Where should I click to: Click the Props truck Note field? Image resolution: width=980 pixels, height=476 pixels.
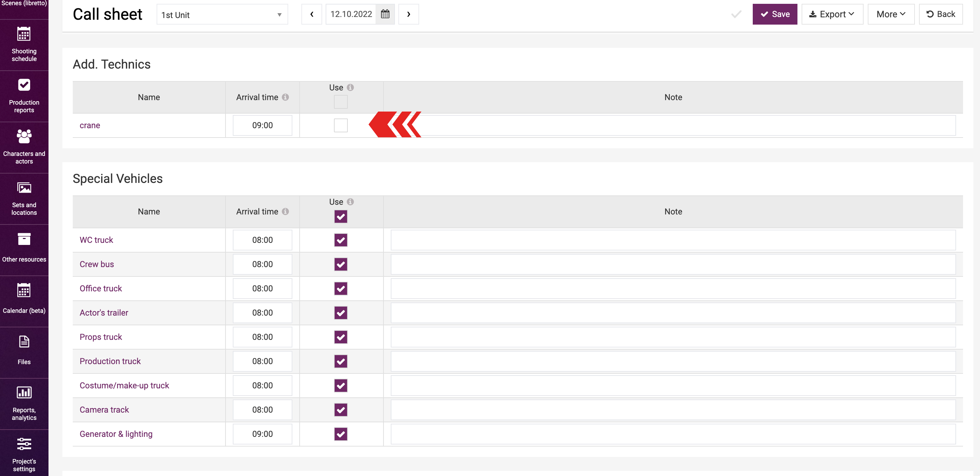(673, 337)
